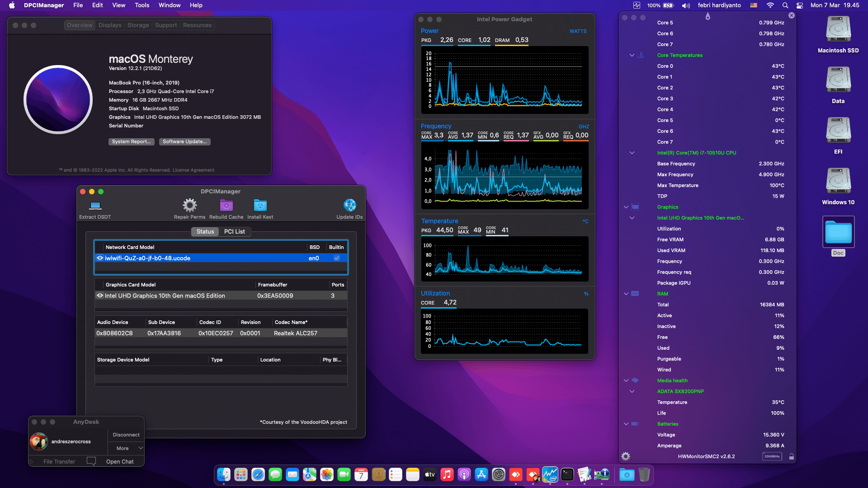
Task: Launch Safari from the Dock
Action: (x=258, y=474)
